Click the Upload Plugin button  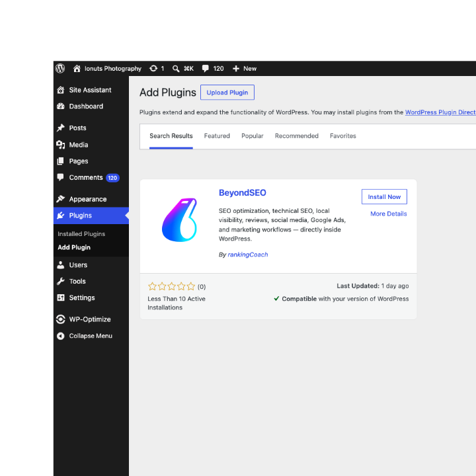[x=227, y=93]
